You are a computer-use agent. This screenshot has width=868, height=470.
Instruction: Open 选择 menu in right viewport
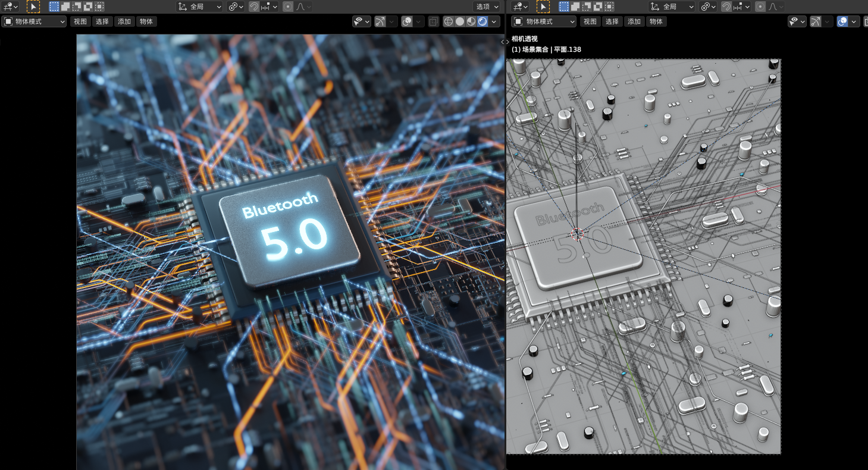[612, 21]
